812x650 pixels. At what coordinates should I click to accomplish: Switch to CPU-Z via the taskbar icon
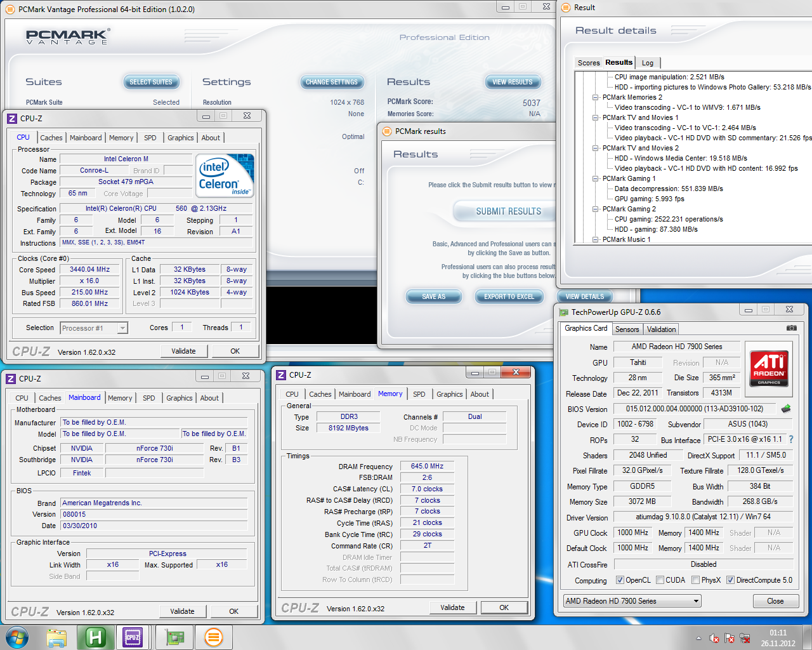(x=133, y=637)
